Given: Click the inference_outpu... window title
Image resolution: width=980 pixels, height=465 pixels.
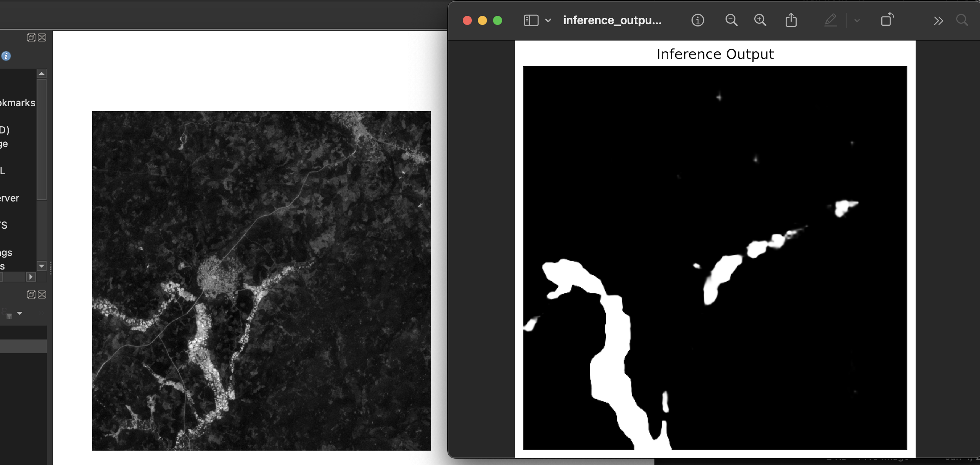Looking at the screenshot, I should pyautogui.click(x=612, y=20).
